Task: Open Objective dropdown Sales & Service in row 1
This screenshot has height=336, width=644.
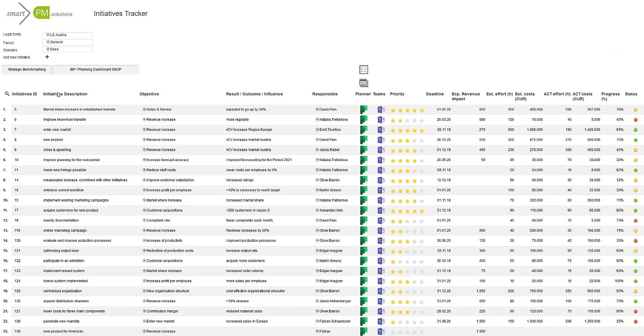Action: click(144, 110)
